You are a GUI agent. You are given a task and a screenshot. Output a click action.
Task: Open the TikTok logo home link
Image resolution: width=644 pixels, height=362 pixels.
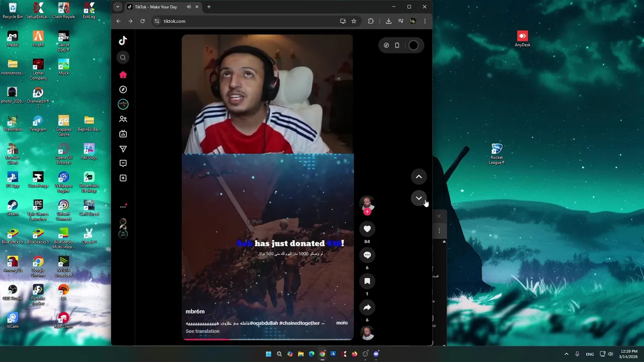[123, 41]
